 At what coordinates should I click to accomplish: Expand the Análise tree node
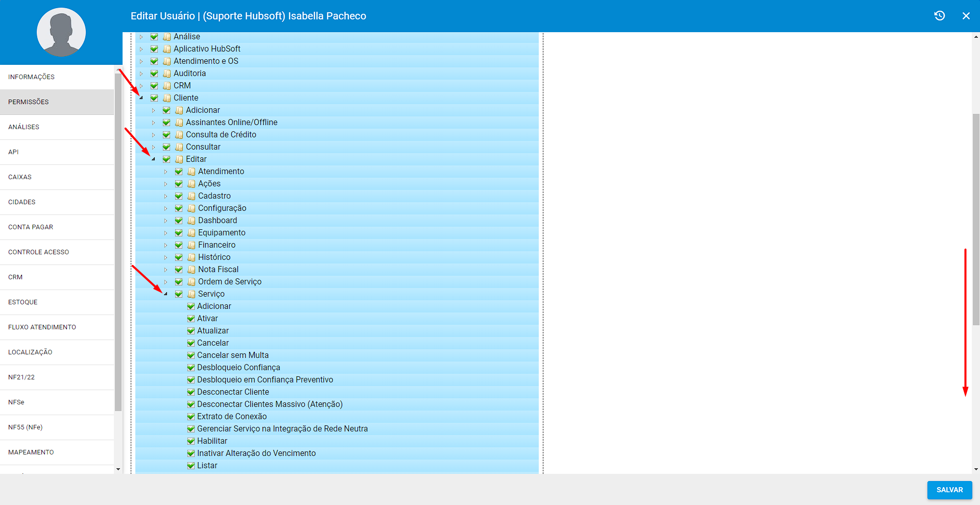tap(141, 37)
